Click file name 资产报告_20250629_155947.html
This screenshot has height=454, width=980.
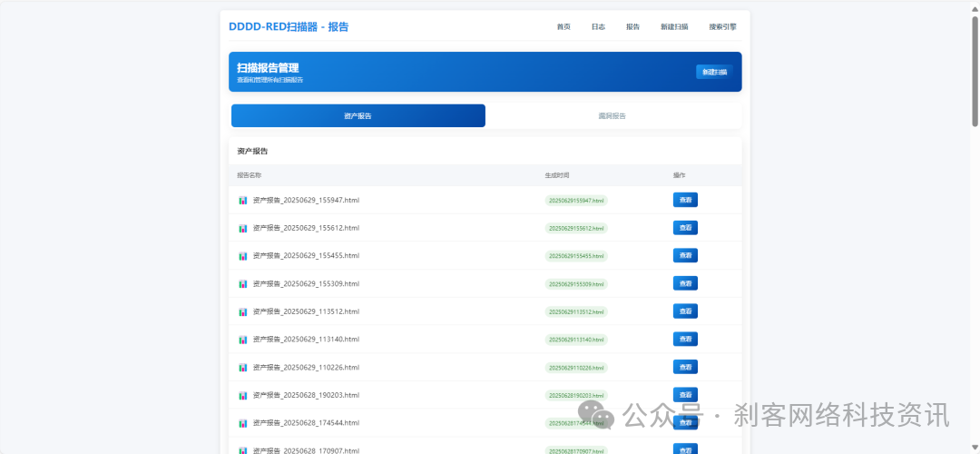(307, 200)
